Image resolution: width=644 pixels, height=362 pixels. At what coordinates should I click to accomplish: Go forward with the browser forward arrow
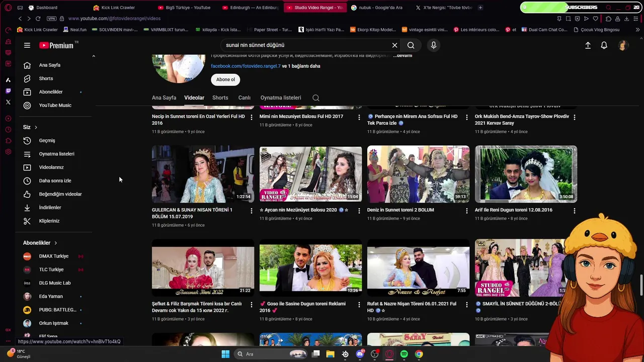pyautogui.click(x=29, y=19)
